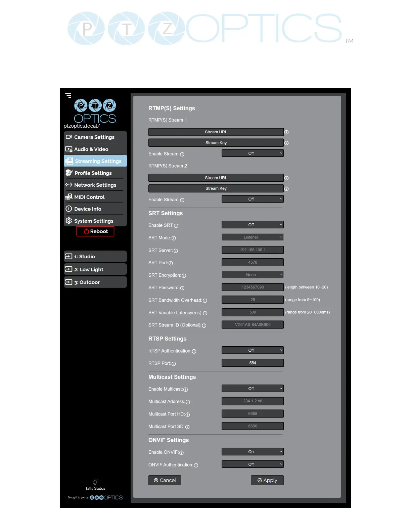Image resolution: width=411 pixels, height=532 pixels.
Task: Click info icon next to Stream 2 Key
Action: pos(286,189)
